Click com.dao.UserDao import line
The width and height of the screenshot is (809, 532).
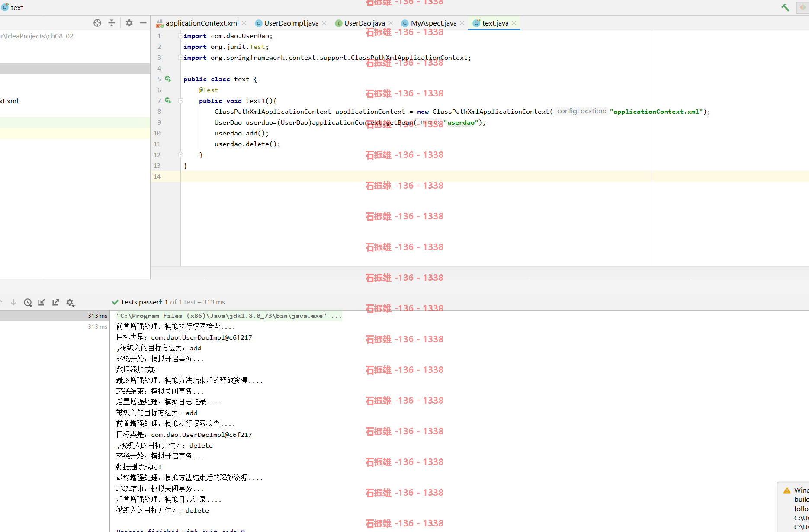pos(228,36)
